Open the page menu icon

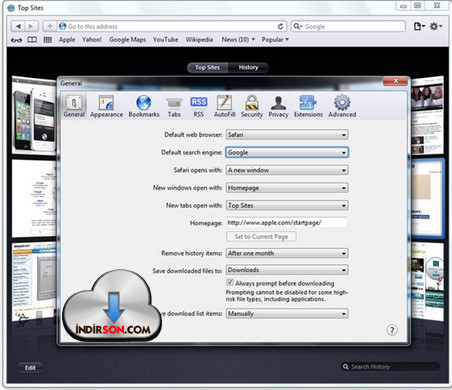419,26
